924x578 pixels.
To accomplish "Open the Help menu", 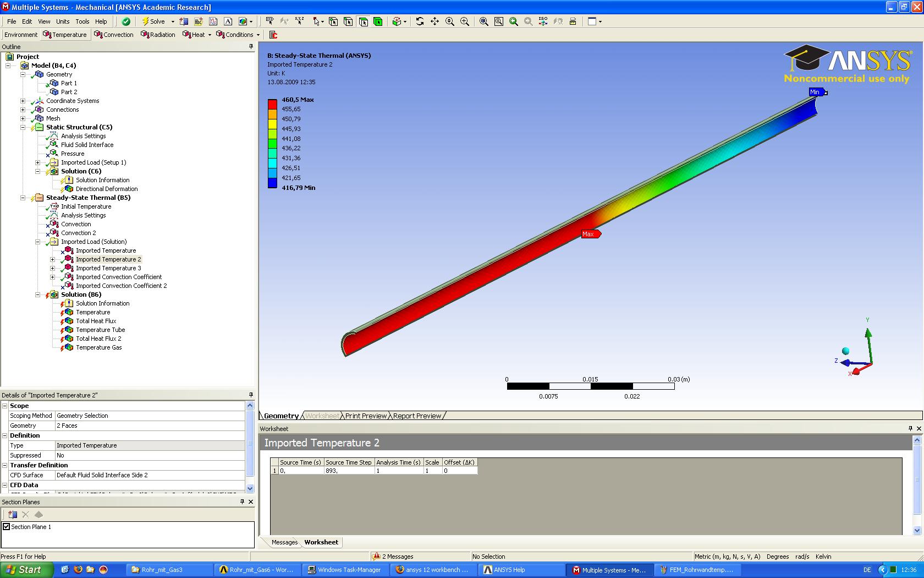I will [101, 21].
